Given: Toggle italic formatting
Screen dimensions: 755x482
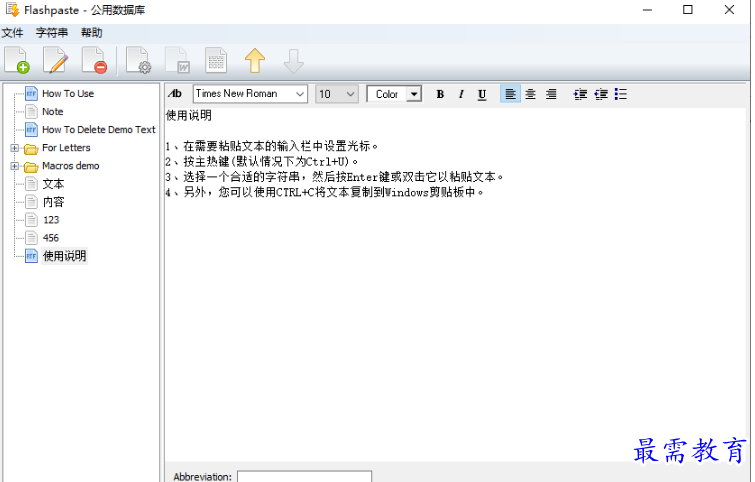Looking at the screenshot, I should [461, 94].
